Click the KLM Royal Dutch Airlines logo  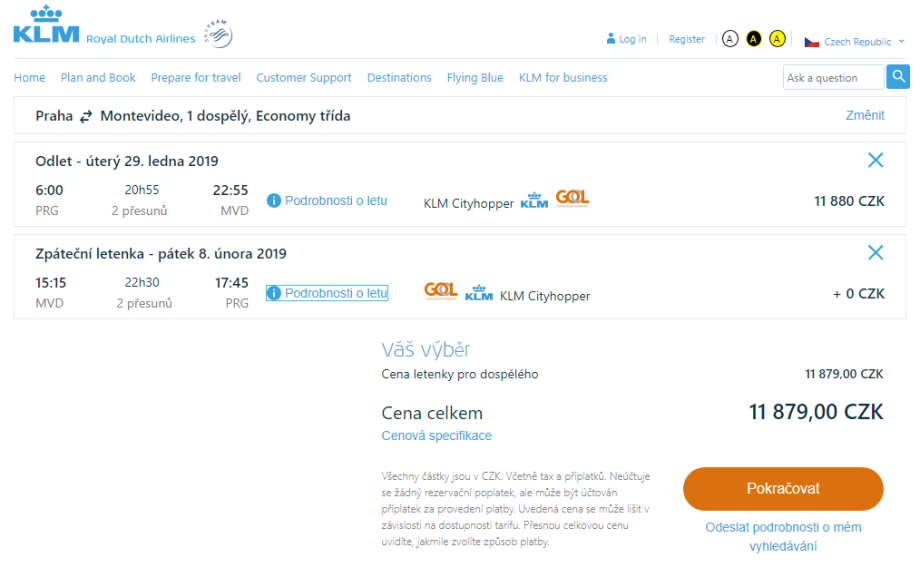click(46, 27)
